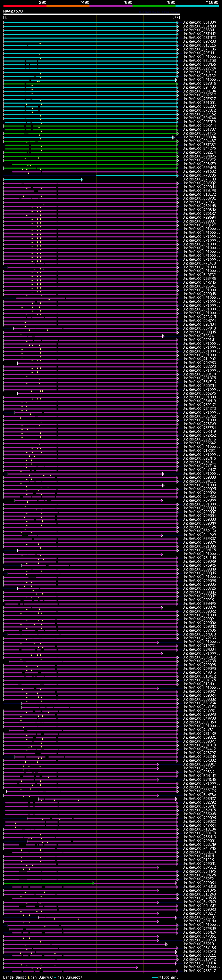Image resolution: width=222 pixels, height=980 pixels.
Task: Select the UniRef100_Q8R1N8 label
Action: click(x=199, y=206)
